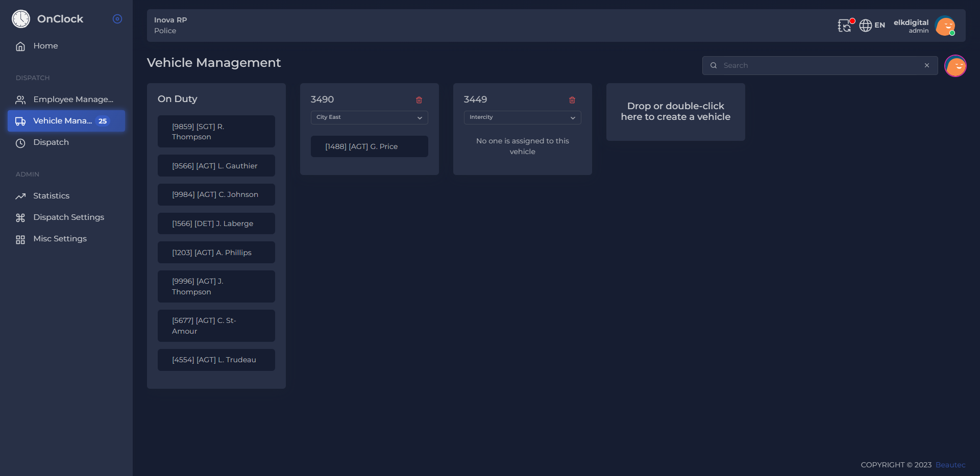Open the EN language selector
Image resolution: width=980 pixels, height=476 pixels.
coord(879,26)
